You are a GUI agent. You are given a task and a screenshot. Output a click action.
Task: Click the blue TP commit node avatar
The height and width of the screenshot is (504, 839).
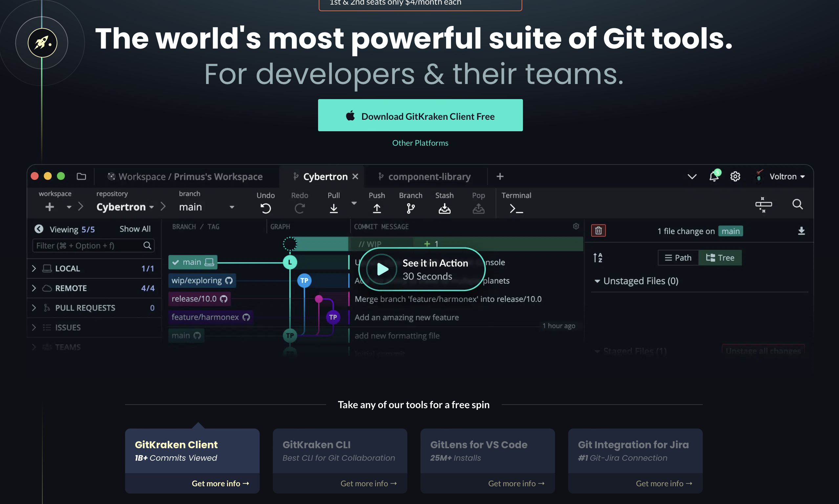pyautogui.click(x=304, y=281)
